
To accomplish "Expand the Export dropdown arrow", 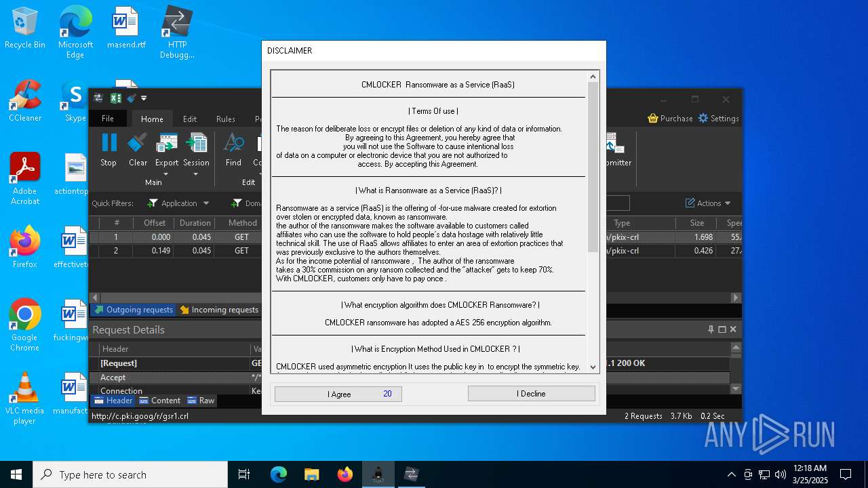I will click(167, 174).
